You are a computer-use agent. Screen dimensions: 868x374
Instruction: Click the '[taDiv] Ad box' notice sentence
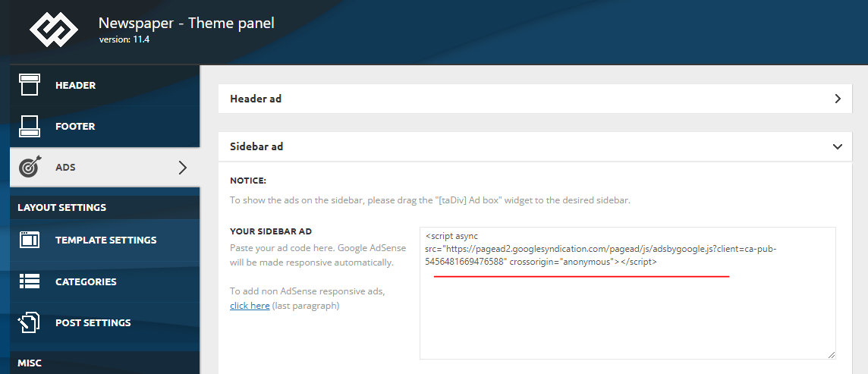430,200
